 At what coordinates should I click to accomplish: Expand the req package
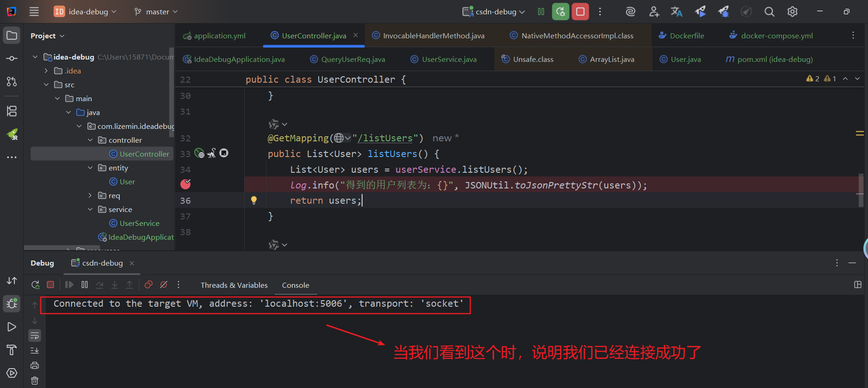[90, 195]
